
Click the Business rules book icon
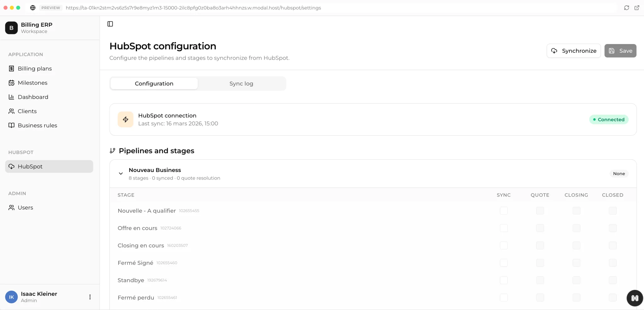point(11,125)
